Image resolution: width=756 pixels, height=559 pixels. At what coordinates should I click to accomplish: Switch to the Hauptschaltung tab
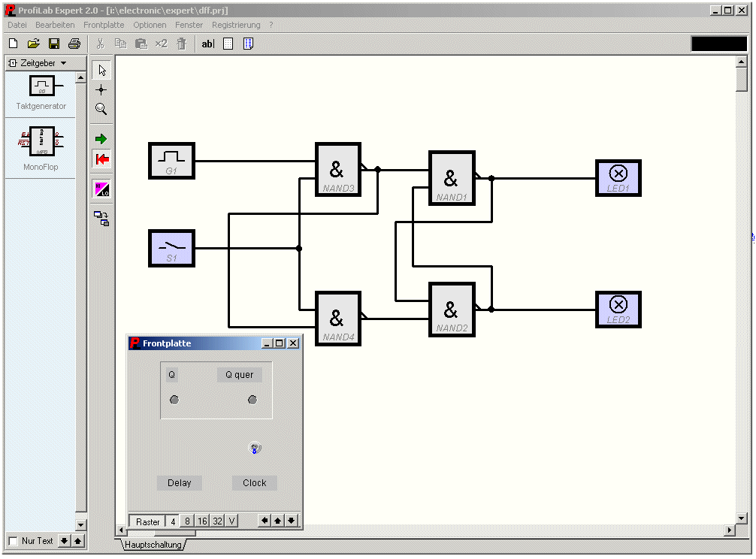click(153, 545)
